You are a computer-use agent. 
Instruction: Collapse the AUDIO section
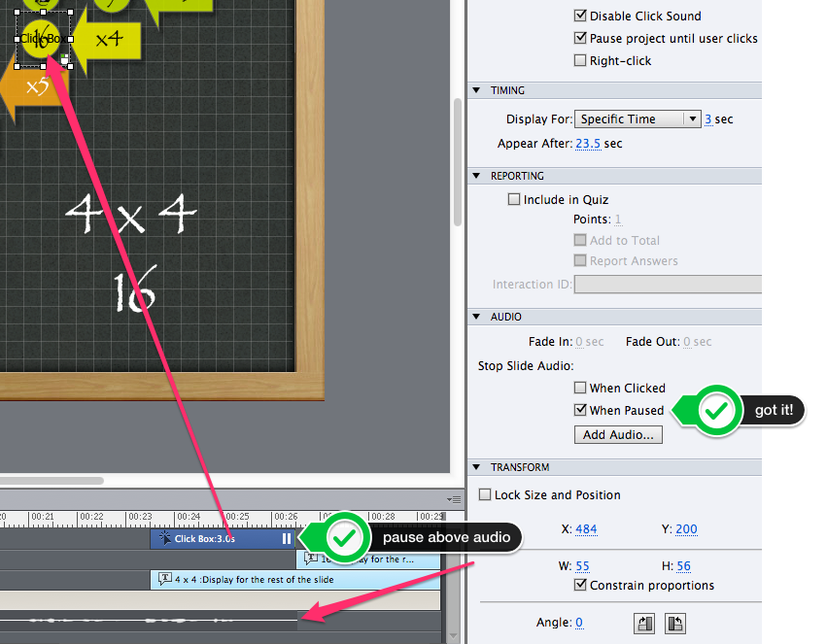point(476,317)
